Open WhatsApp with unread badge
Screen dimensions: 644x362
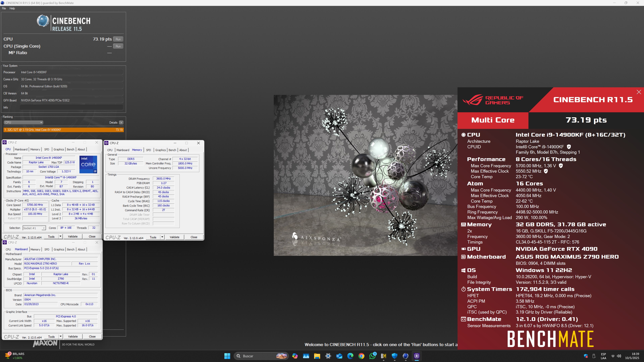coord(372,356)
